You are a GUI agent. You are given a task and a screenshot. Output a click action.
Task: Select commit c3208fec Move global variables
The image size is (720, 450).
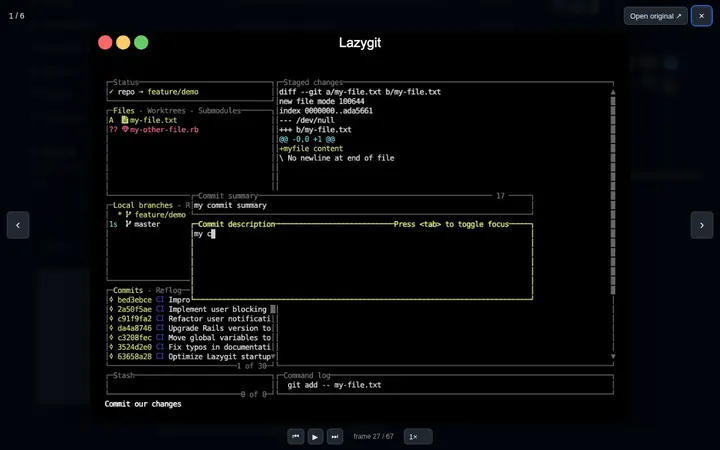pyautogui.click(x=191, y=338)
